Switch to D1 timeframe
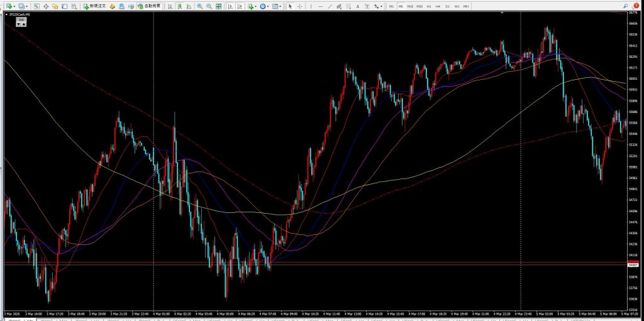 point(447,6)
